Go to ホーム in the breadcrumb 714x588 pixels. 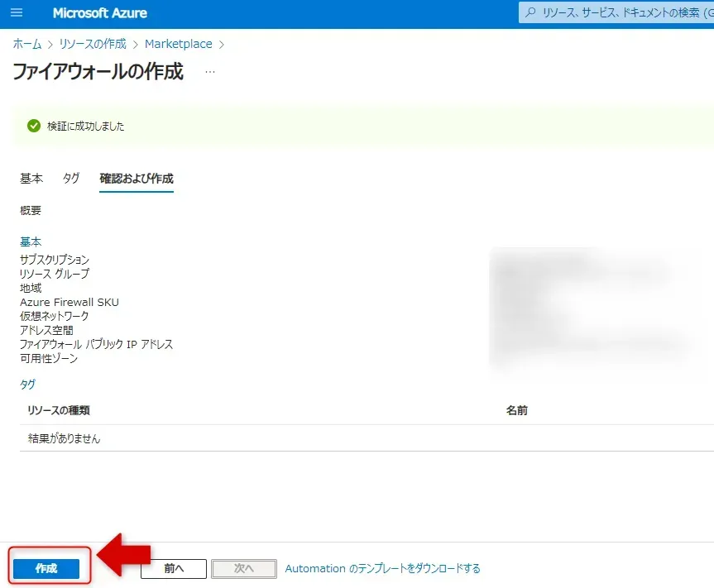click(x=27, y=44)
